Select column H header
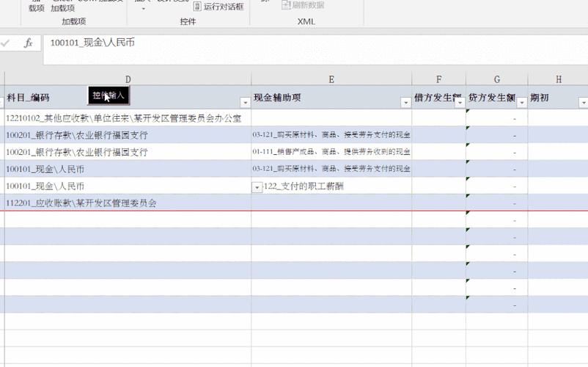 [x=558, y=79]
